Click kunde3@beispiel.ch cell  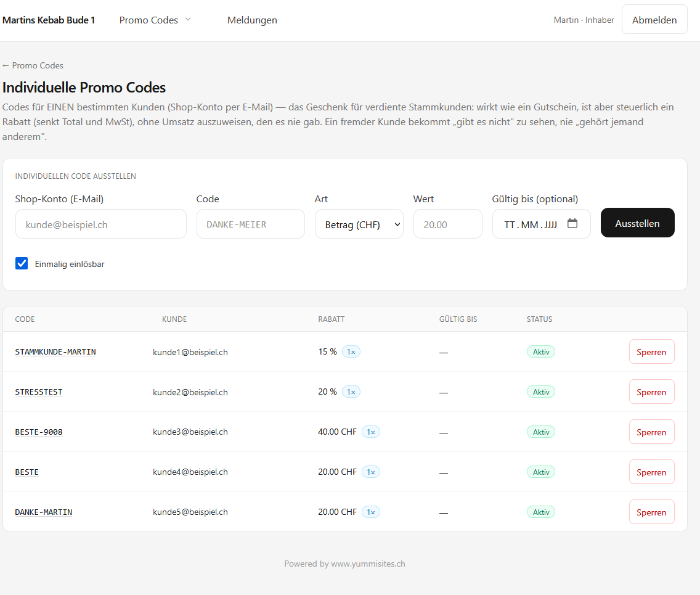coord(190,432)
